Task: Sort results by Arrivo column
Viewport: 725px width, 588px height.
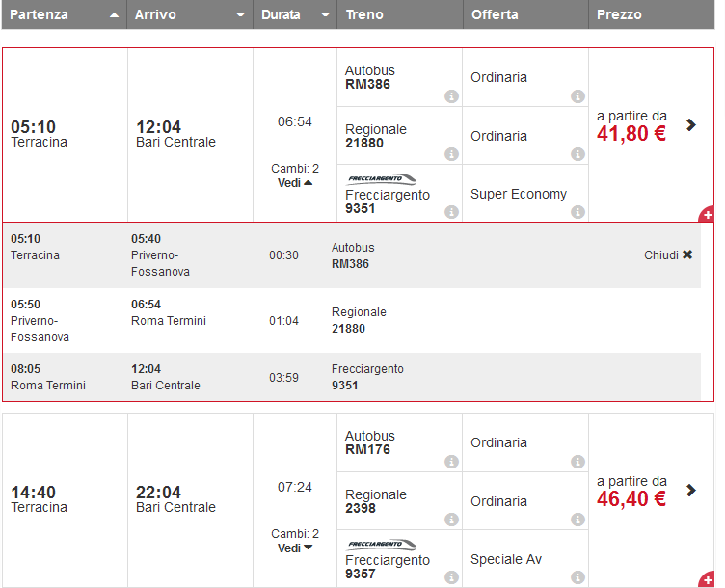Action: pyautogui.click(x=190, y=15)
